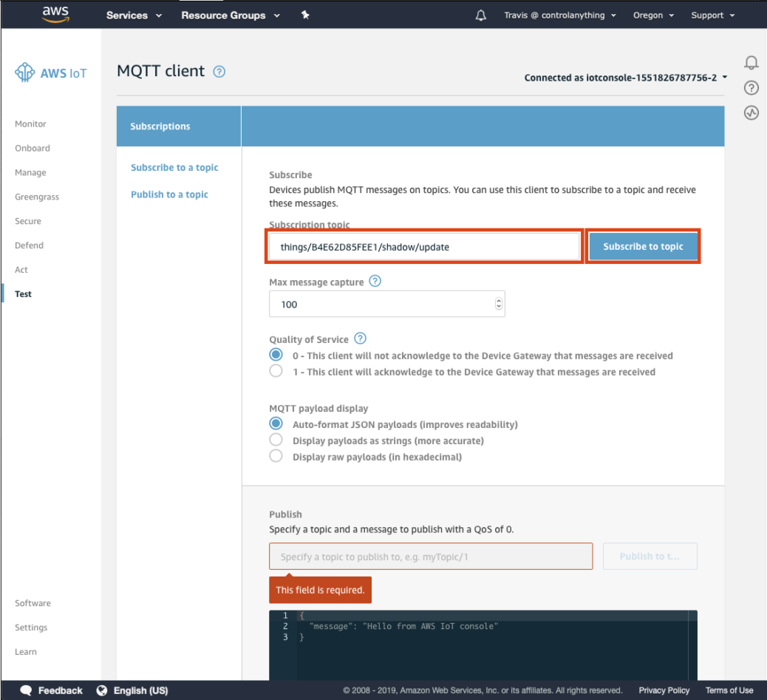767x700 pixels.
Task: Click the service health heartbeat icon on the right
Action: pos(751,112)
